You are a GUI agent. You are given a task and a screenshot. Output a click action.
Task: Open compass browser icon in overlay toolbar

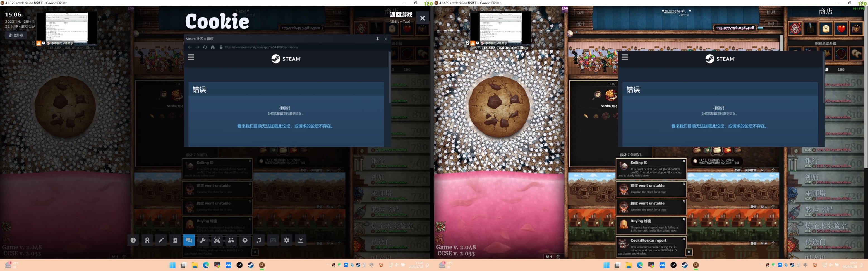[245, 240]
